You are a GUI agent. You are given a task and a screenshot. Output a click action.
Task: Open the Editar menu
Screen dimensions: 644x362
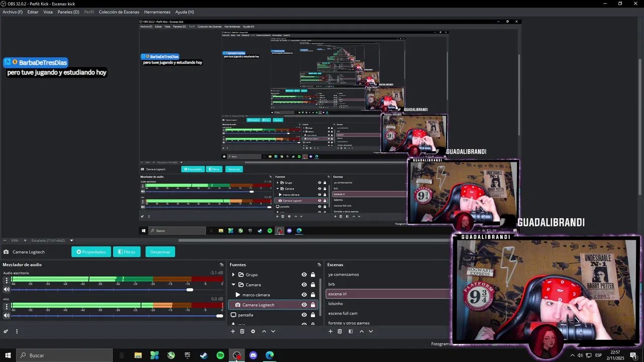33,12
